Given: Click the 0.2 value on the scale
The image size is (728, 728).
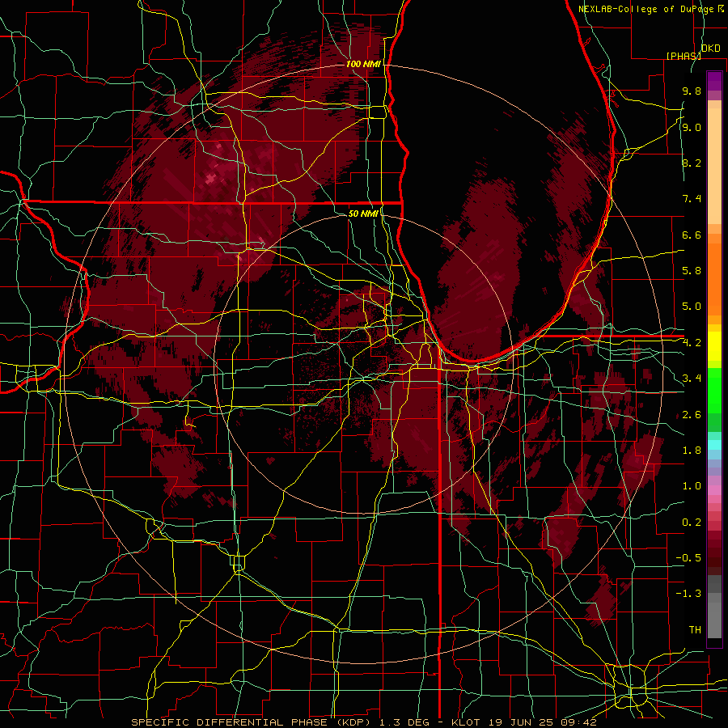Looking at the screenshot, I should (x=692, y=523).
